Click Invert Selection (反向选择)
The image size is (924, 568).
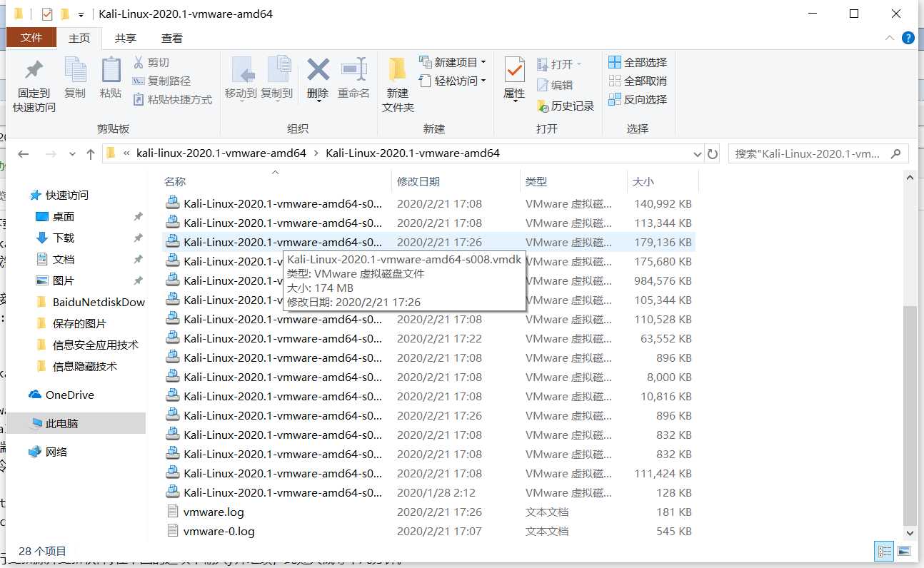coord(638,99)
